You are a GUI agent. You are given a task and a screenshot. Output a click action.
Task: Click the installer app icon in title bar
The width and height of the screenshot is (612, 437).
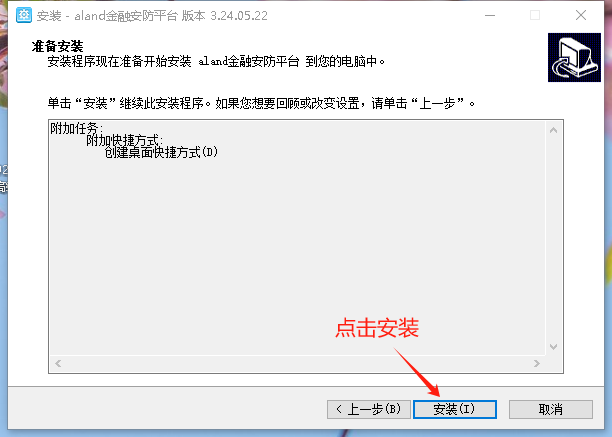click(24, 16)
